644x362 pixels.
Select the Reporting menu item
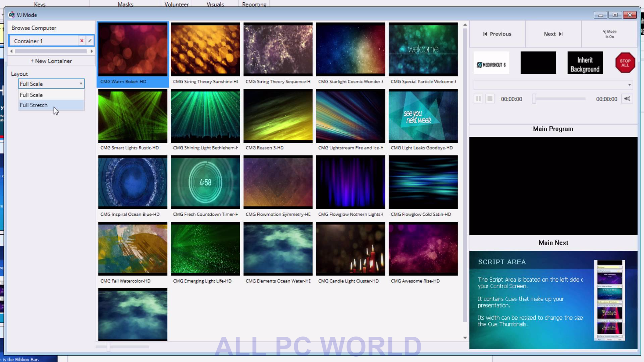254,4
